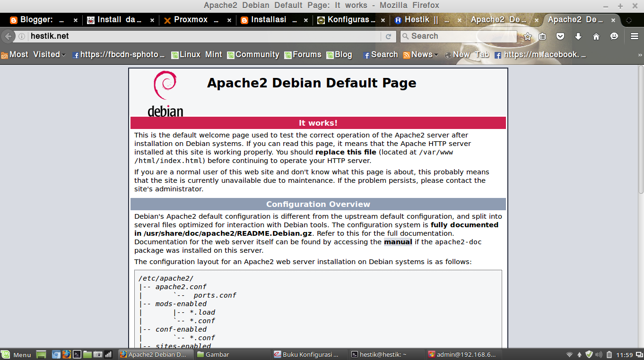This screenshot has width=644, height=360.
Task: Bookmark this page with the star icon
Action: click(x=528, y=36)
